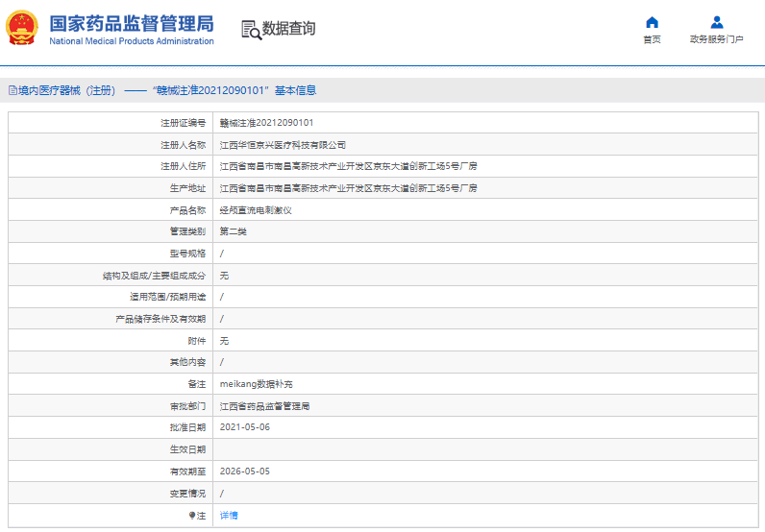This screenshot has width=765, height=532.
Task: Click the 适用范围/预期用途 slash value
Action: [x=222, y=297]
